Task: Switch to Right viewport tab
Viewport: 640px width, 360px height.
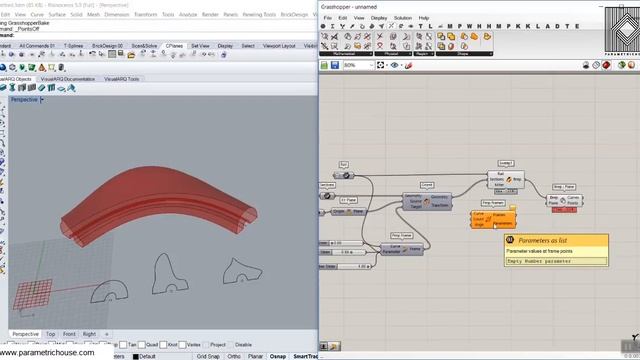Action: [89, 334]
